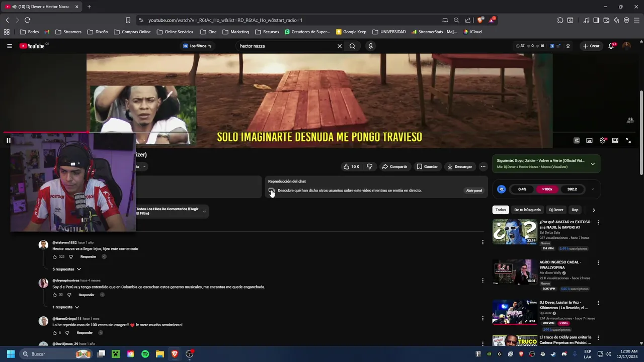
Task: Like the video with 10 K likes
Action: [x=351, y=166]
